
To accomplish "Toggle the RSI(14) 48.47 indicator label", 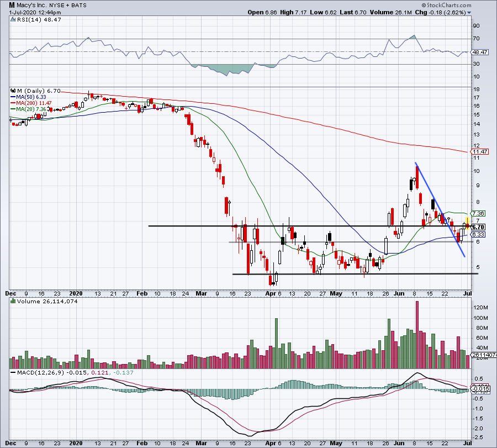I will click(39, 18).
